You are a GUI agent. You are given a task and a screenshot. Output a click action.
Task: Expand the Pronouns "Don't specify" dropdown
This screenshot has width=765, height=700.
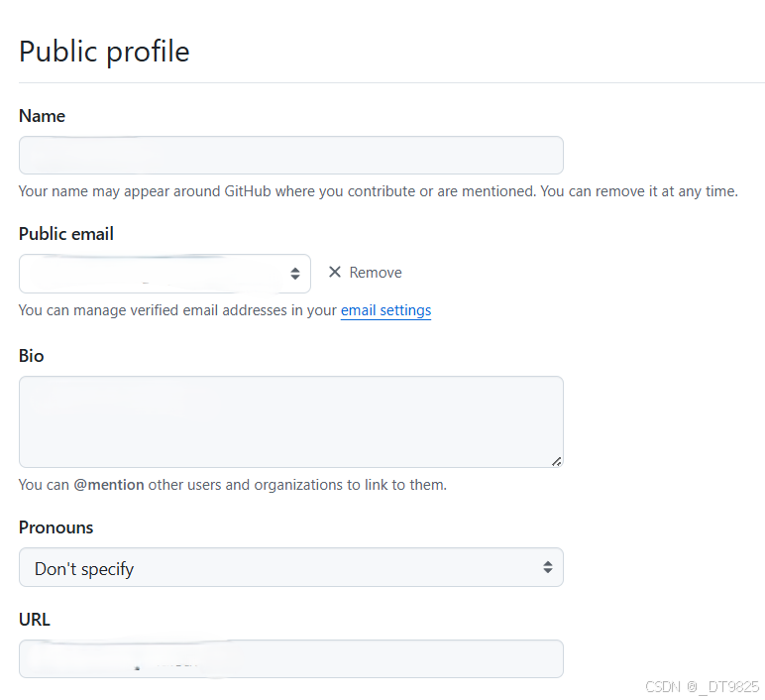[x=290, y=567]
